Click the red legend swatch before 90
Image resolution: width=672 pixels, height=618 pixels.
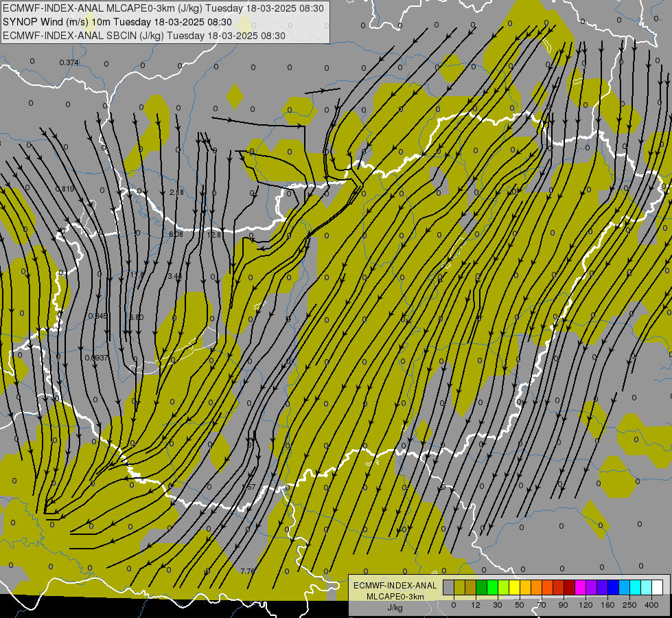[559, 587]
